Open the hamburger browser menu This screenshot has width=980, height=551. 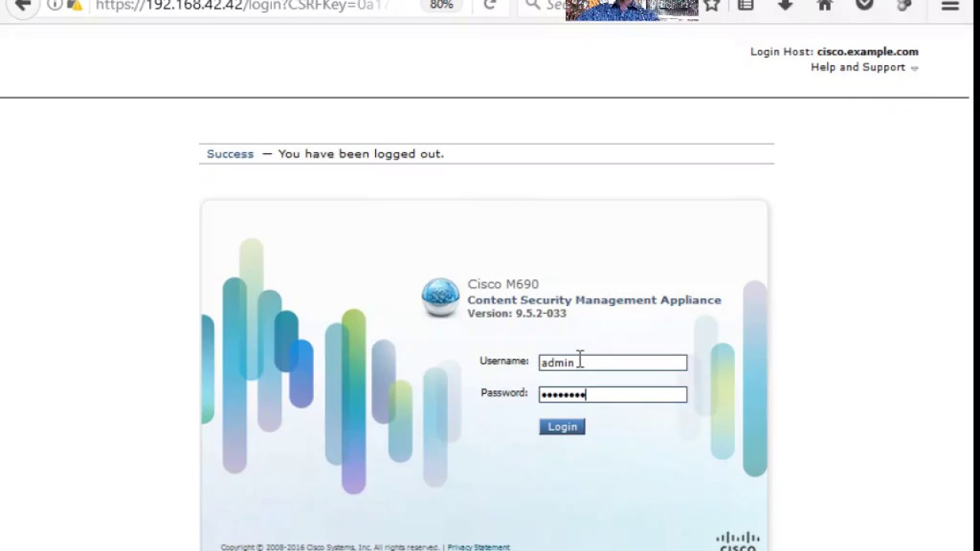950,5
